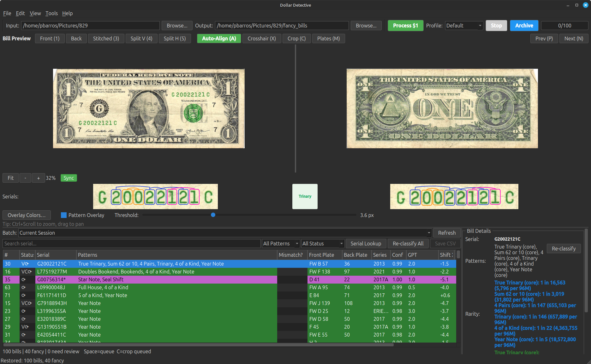Go to the Prev (P) bill
Viewport: 591px width, 364px height.
click(544, 38)
